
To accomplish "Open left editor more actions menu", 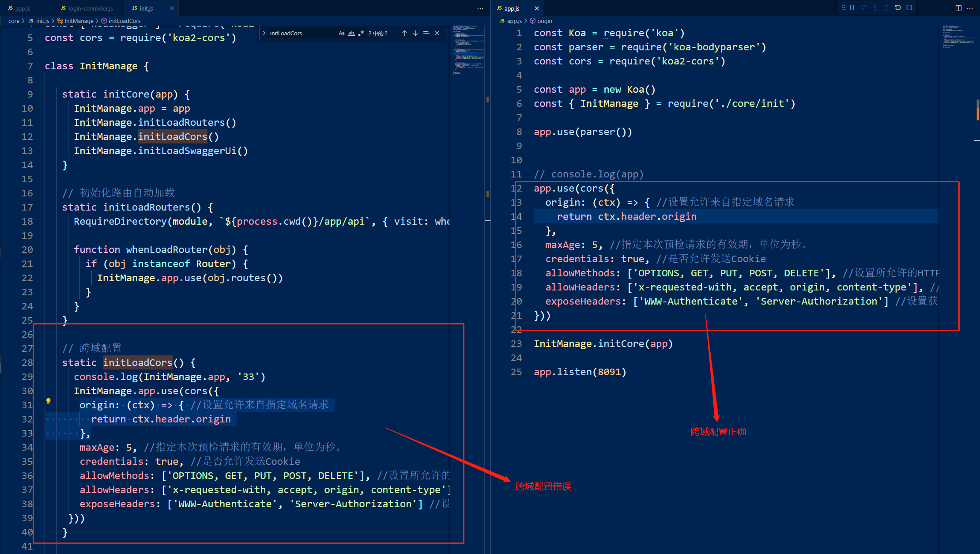I will click(480, 8).
